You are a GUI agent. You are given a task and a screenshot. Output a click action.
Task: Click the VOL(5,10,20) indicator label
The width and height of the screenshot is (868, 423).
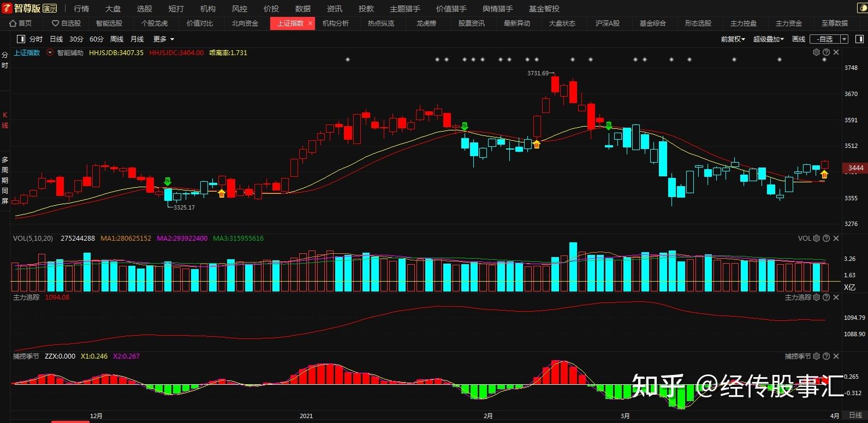click(33, 239)
